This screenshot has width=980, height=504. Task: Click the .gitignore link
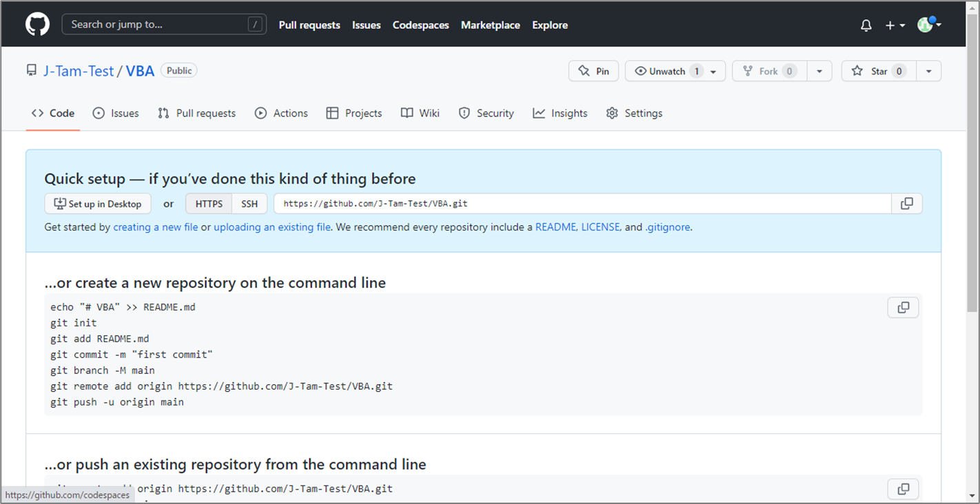[667, 227]
